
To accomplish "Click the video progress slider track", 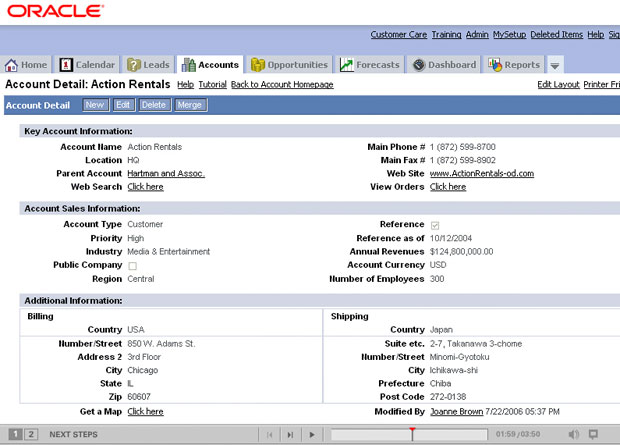I will click(409, 435).
